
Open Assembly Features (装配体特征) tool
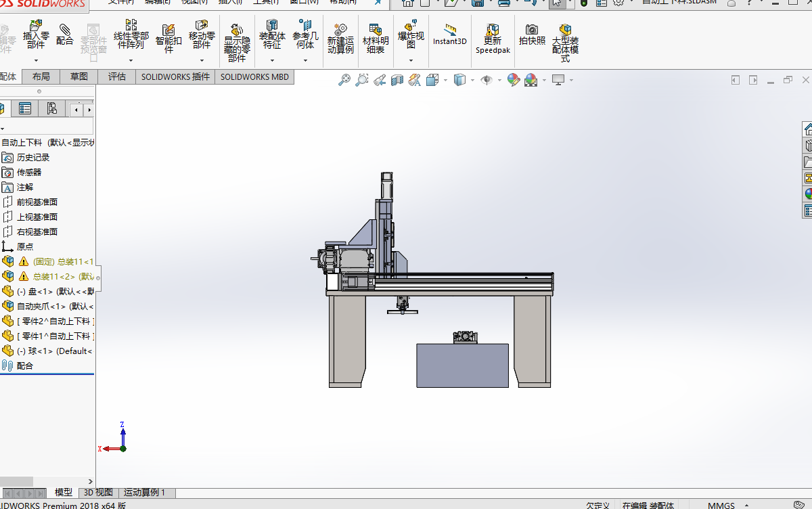[272, 34]
